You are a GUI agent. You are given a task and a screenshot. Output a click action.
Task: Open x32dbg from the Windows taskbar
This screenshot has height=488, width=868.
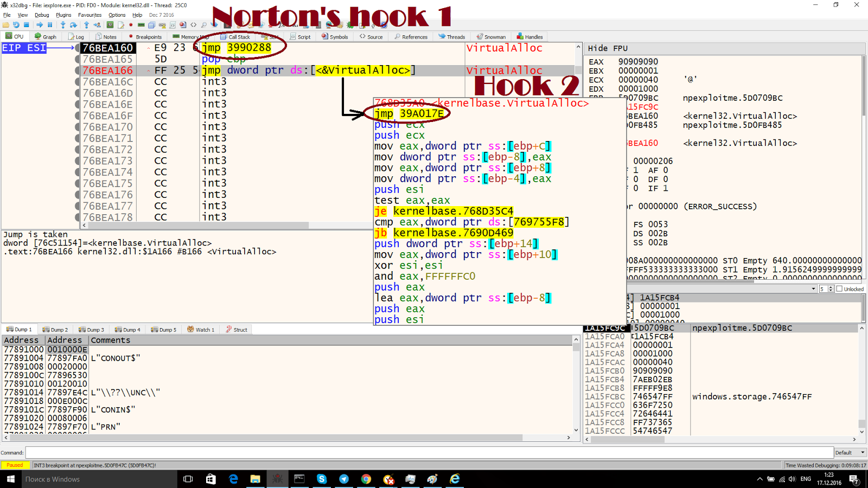click(277, 479)
